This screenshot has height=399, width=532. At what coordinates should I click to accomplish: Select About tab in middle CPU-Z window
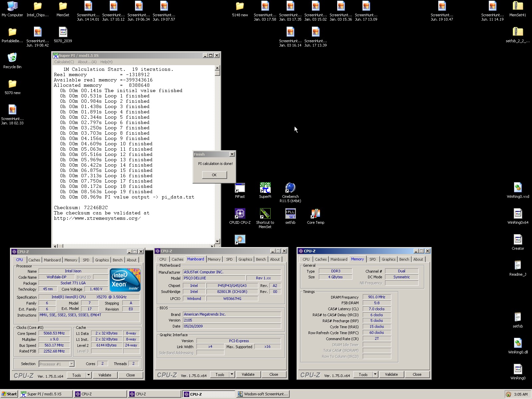[x=275, y=259]
